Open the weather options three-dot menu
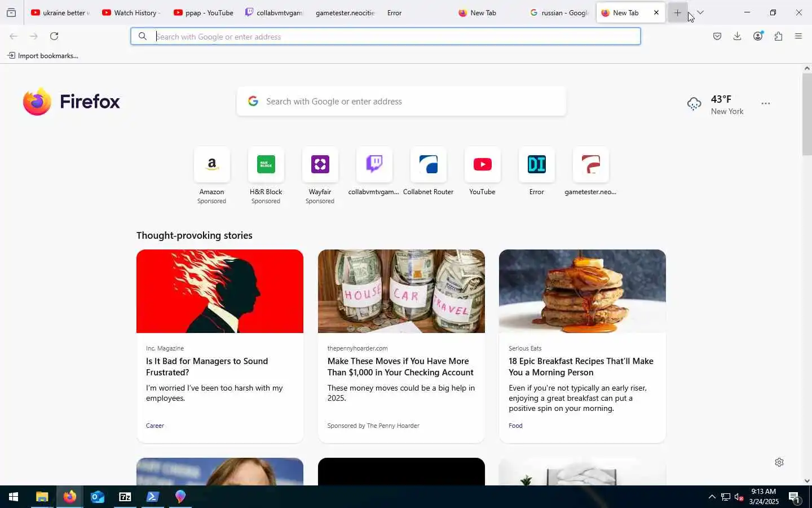The width and height of the screenshot is (812, 508). click(x=766, y=104)
